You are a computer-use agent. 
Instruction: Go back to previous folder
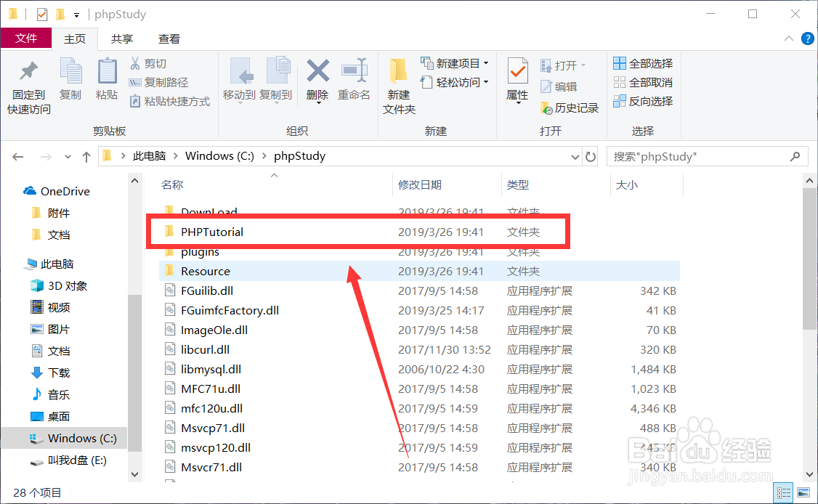coord(18,157)
